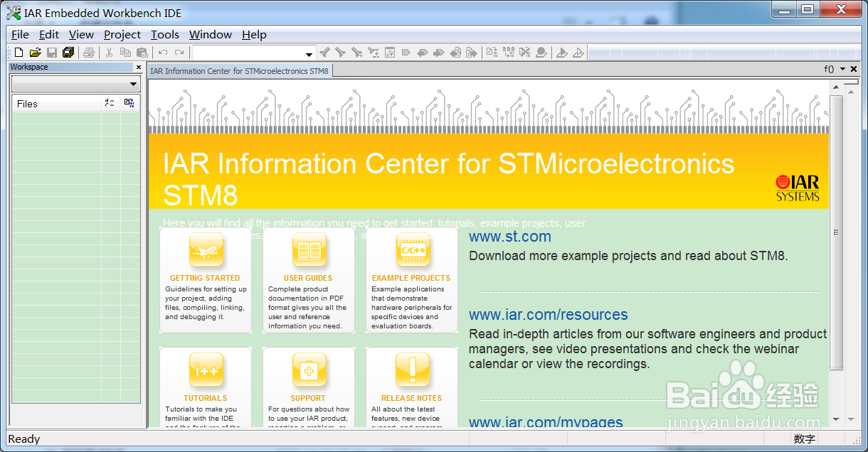Viewport: 868px width, 452px height.
Task: Click the Getting Started airplane icon
Action: click(x=206, y=250)
